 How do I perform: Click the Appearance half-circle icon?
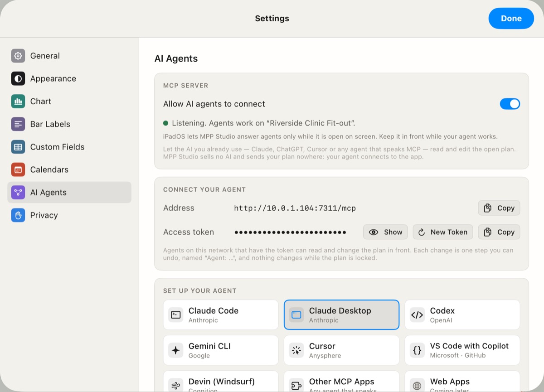(x=18, y=78)
